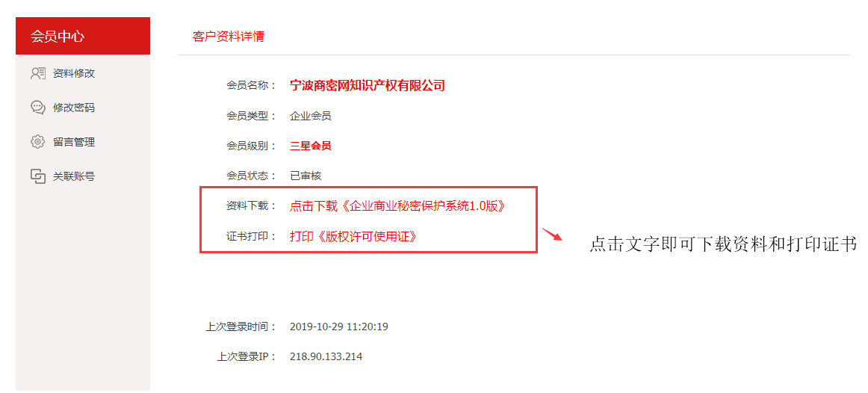868x393 pixels.
Task: Click the 关联账号 linked squares icon
Action: (37, 176)
